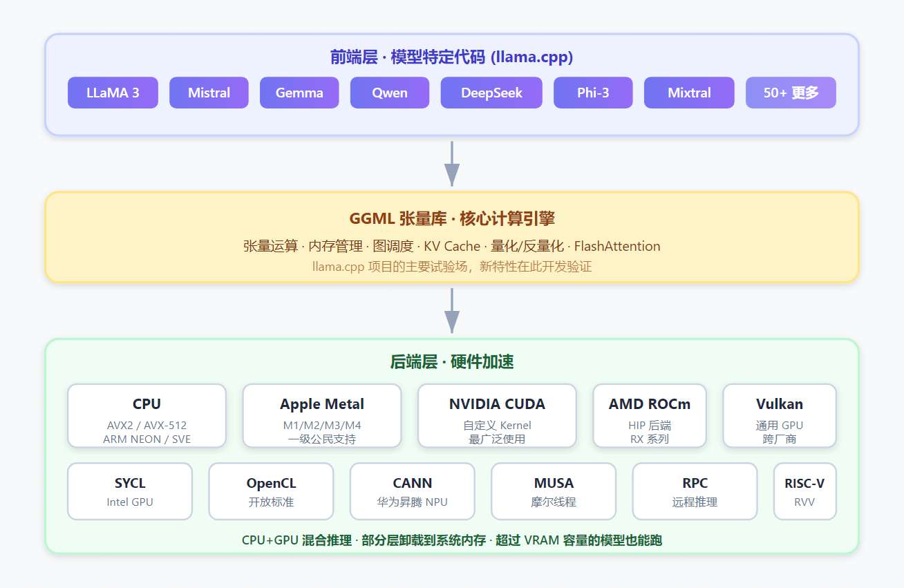Viewport: 904px width, 588px height.
Task: Select the MUSA backend card
Action: [554, 491]
